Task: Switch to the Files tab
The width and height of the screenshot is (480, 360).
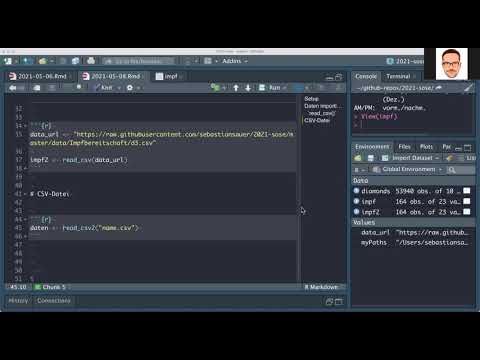Action: tap(404, 147)
